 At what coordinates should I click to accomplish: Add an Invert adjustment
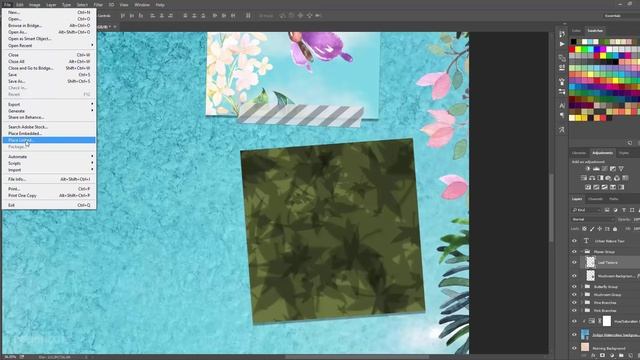588,187
